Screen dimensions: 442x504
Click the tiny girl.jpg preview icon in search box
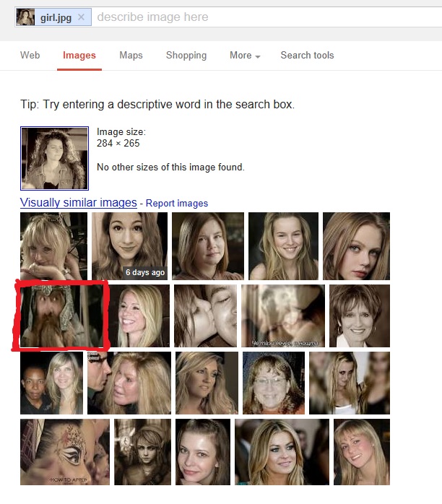(25, 17)
